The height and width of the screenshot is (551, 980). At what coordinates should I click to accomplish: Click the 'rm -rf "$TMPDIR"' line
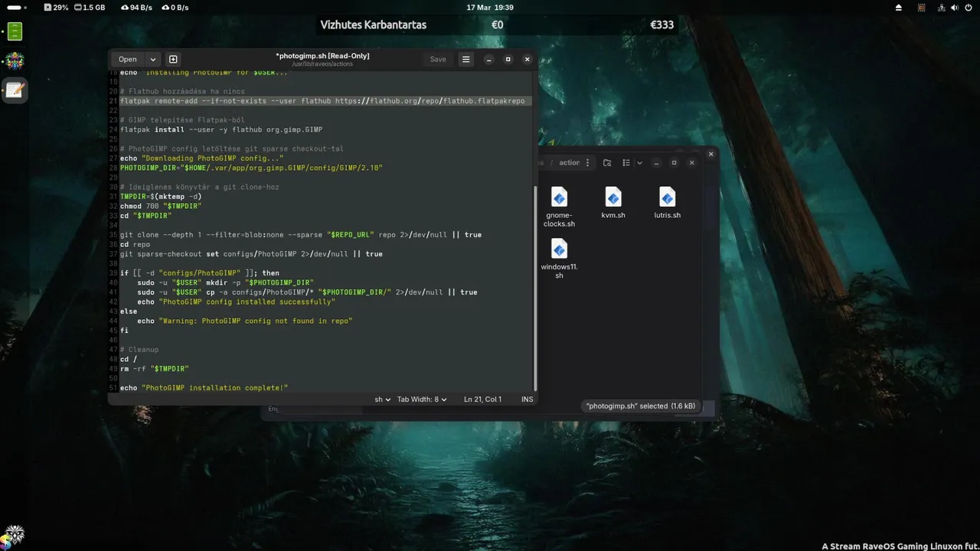(x=154, y=369)
